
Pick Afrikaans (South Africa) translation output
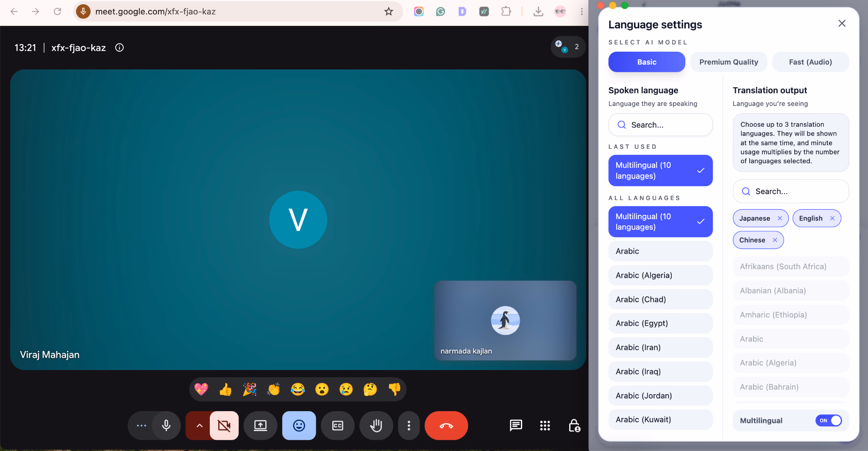coord(791,267)
